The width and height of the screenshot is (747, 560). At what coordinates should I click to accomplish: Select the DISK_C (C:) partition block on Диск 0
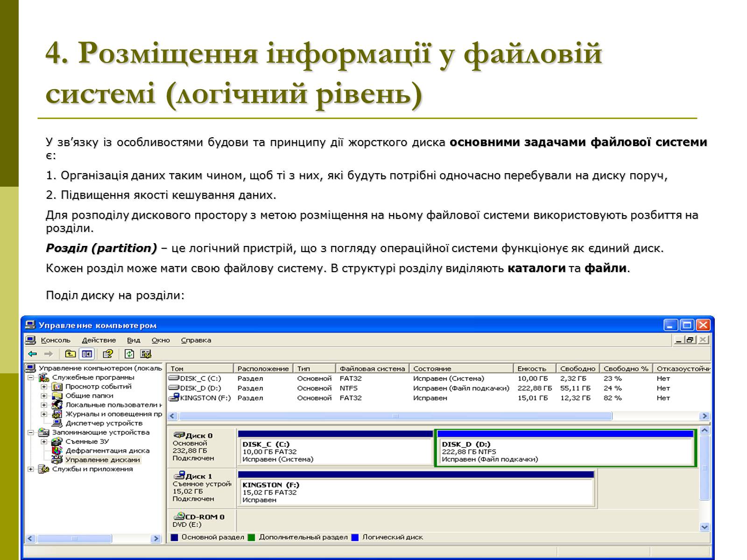(335, 448)
